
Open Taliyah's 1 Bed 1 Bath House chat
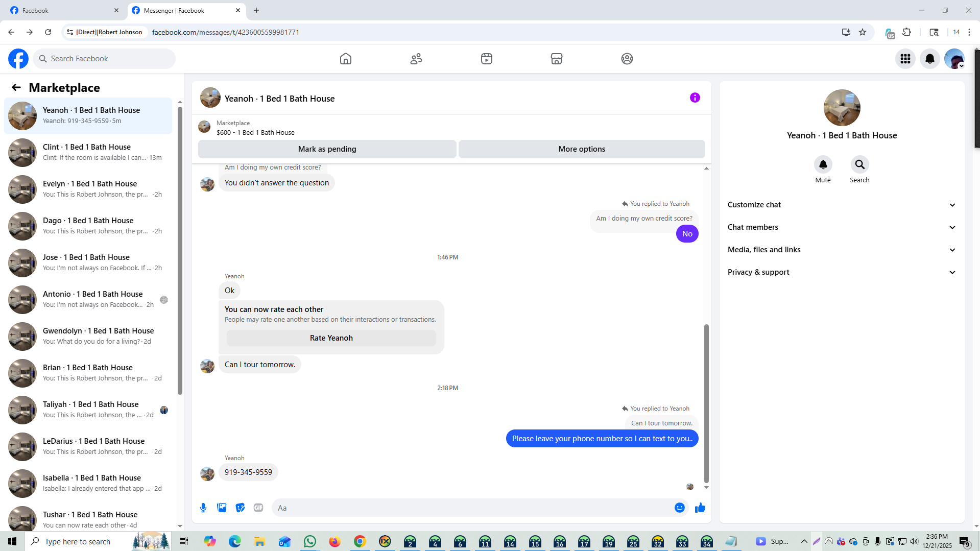click(x=88, y=410)
